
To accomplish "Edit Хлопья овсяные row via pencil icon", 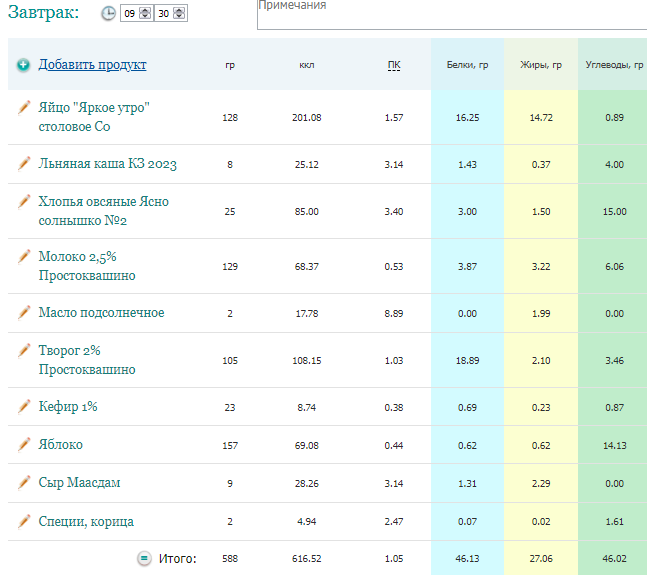I will tap(24, 202).
